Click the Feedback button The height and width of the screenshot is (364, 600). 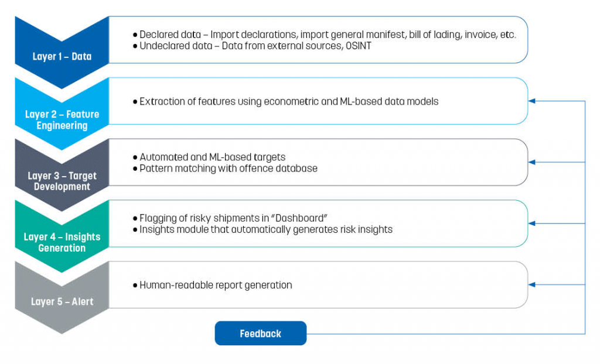(261, 334)
